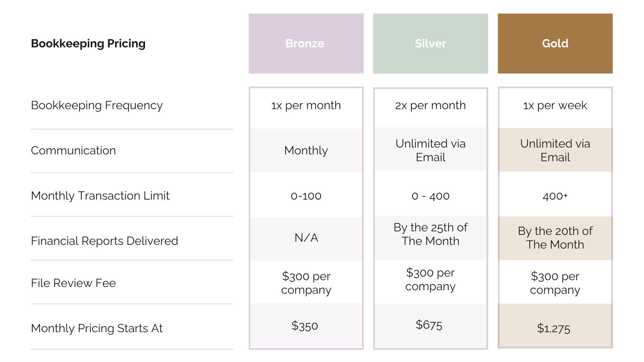The width and height of the screenshot is (644, 362).
Task: Click the N/A financial reports cell
Action: 306,238
